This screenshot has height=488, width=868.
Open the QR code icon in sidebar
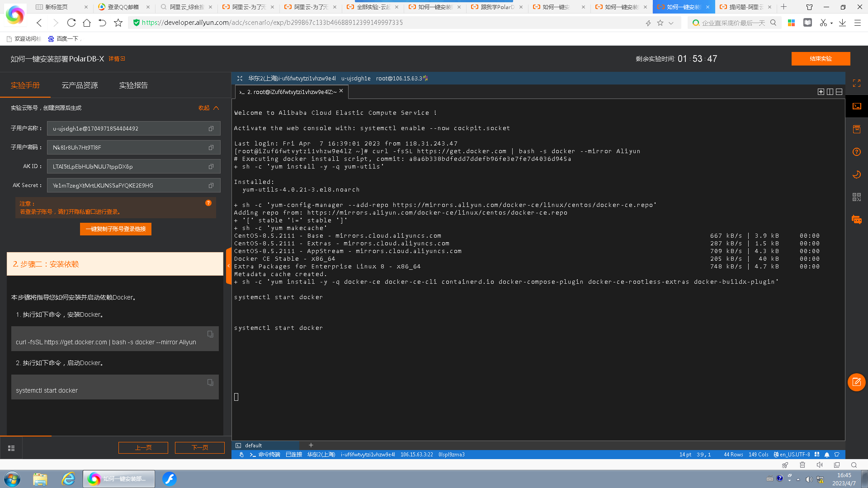857,197
